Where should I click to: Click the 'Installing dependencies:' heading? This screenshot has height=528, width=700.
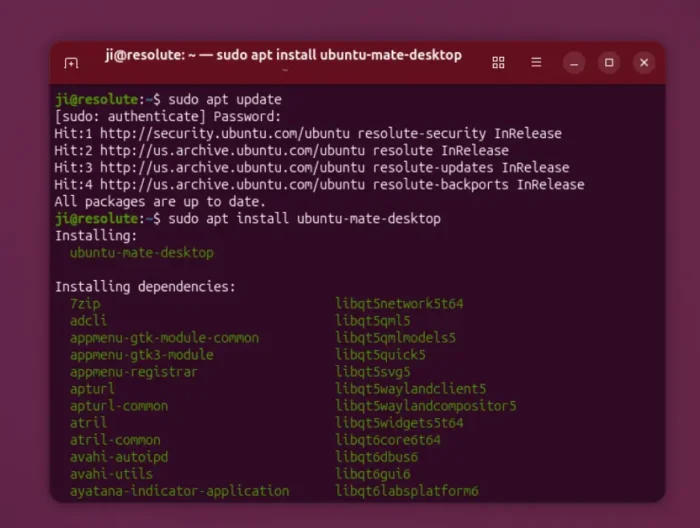point(145,287)
